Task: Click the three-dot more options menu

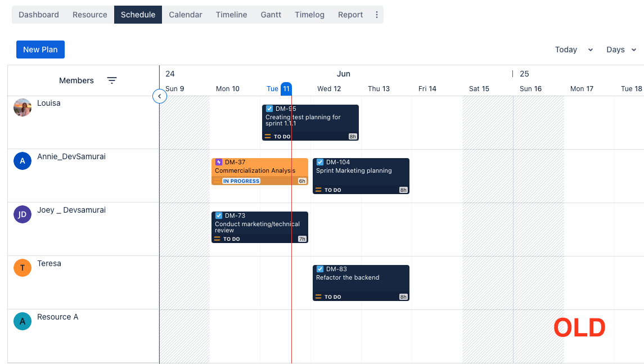Action: click(x=377, y=15)
